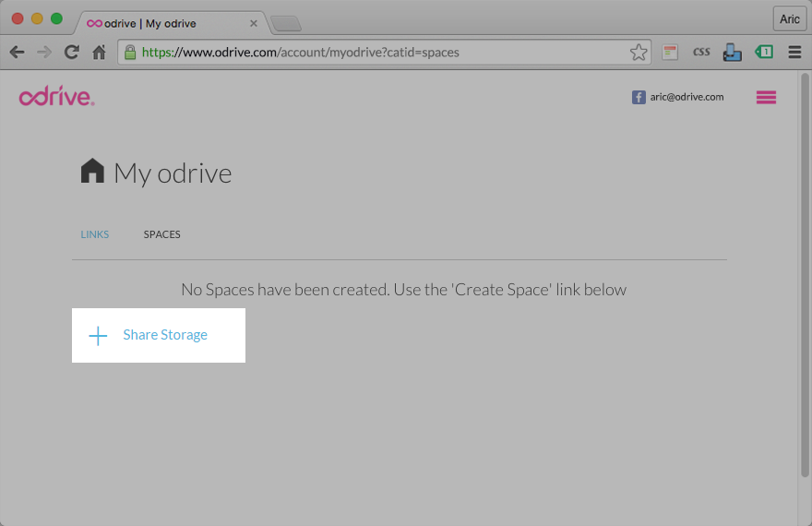Open the pink odrive hamburger menu

(766, 97)
